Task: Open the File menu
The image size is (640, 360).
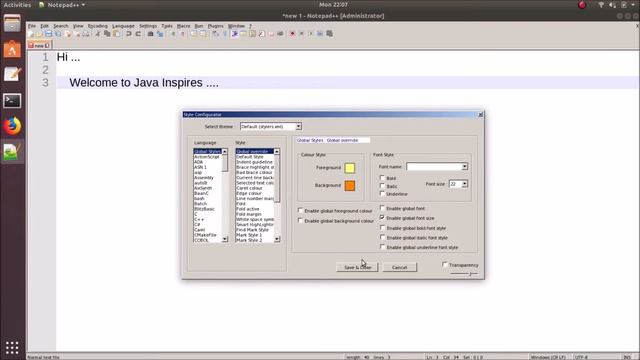Action: [x=32, y=26]
